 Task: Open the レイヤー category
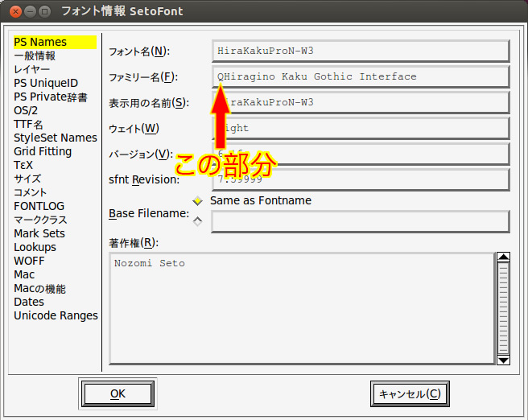click(32, 69)
